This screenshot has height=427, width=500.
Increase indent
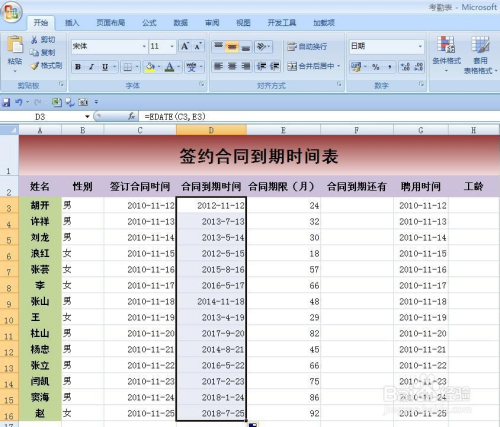coord(274,66)
